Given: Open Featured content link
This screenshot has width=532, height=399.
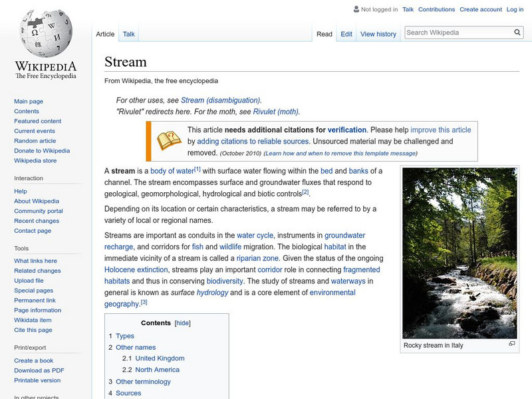Looking at the screenshot, I should pos(38,121).
